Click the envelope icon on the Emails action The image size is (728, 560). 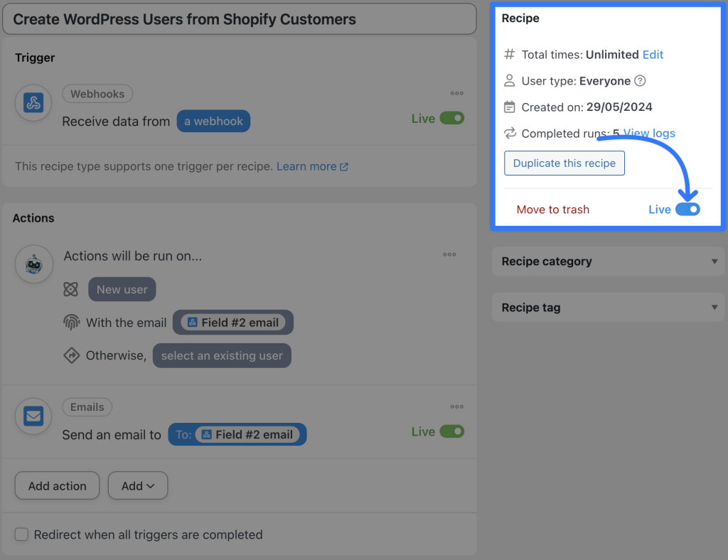(x=33, y=416)
